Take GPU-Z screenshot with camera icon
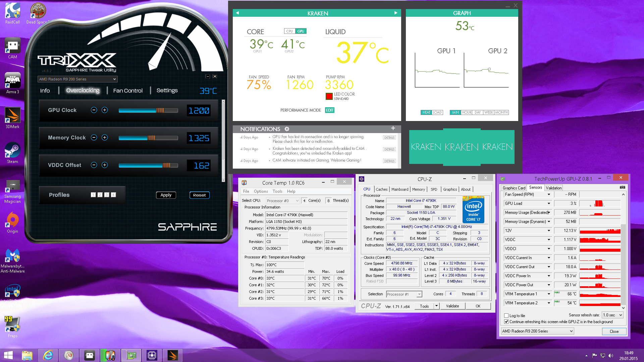The image size is (644, 362). (622, 187)
